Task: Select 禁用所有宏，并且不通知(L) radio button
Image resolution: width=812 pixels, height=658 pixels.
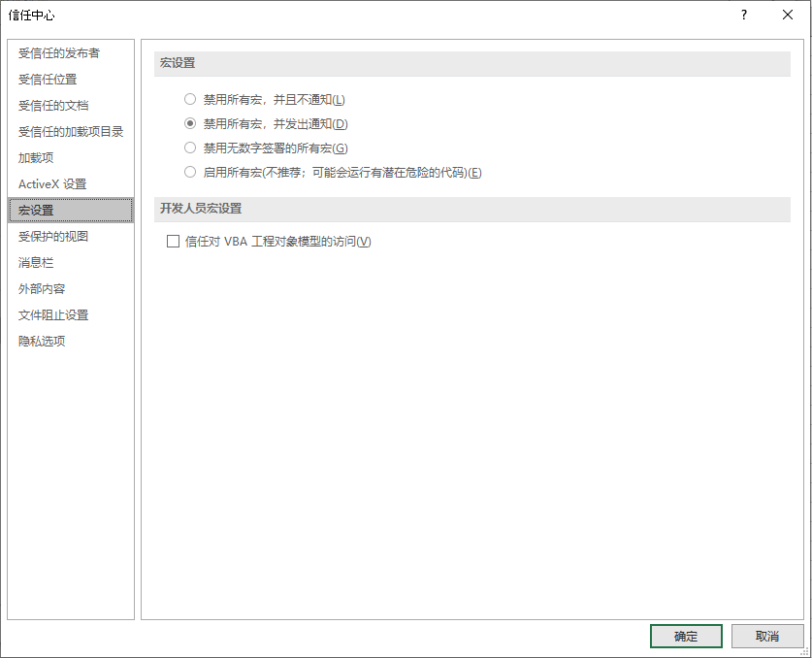Action: click(x=190, y=99)
